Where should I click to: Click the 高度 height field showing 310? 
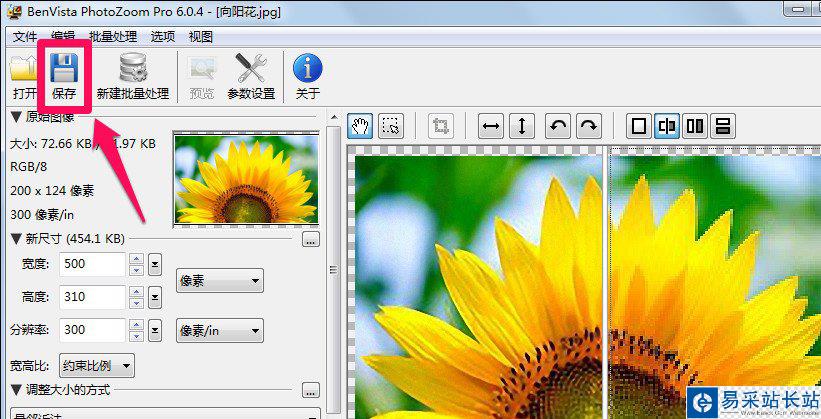[x=92, y=297]
